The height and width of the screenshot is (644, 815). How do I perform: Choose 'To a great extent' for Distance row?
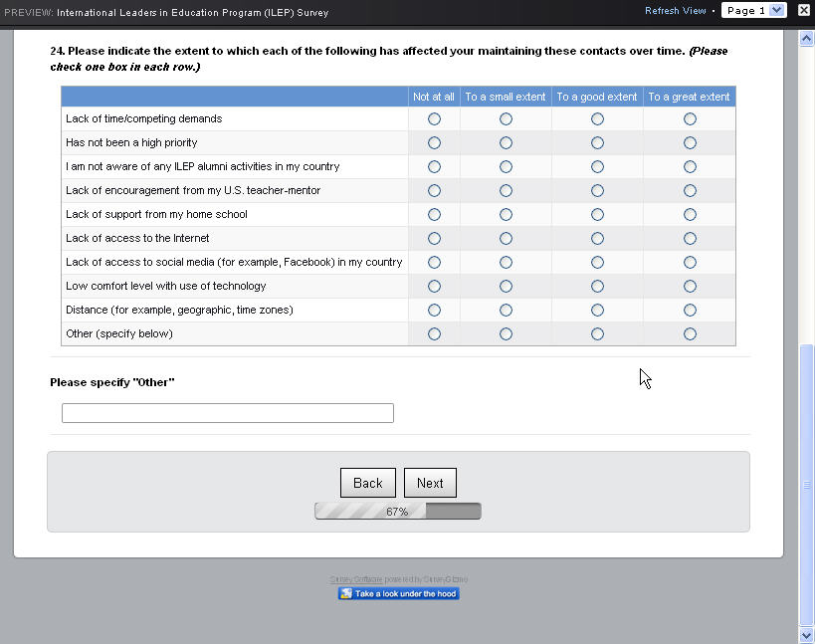tap(690, 311)
